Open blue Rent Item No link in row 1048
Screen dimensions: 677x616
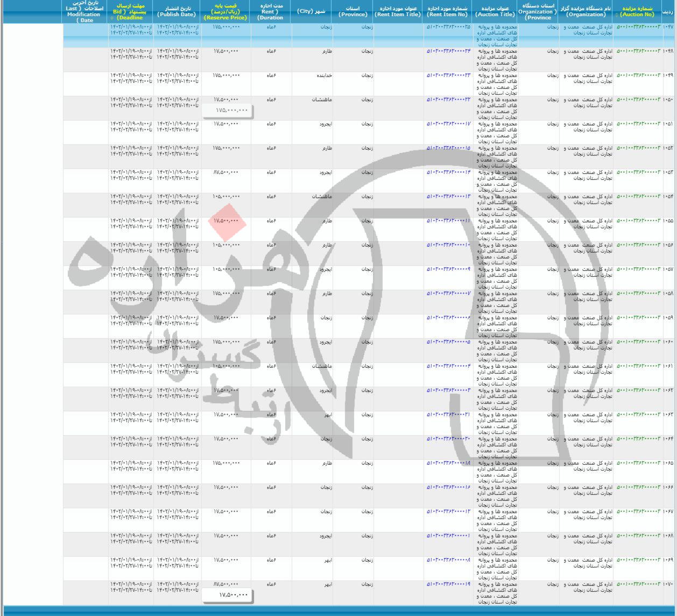448,51
